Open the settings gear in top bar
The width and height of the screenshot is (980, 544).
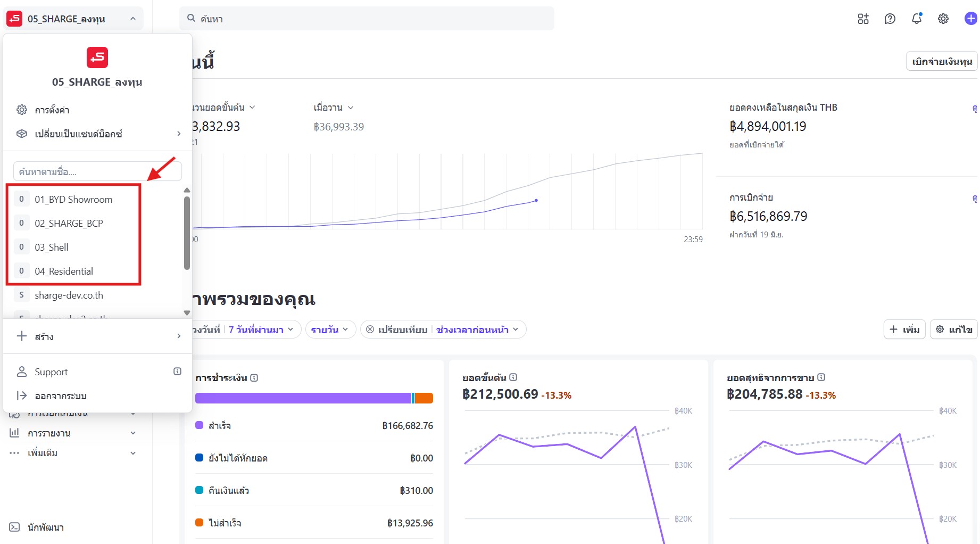(943, 19)
